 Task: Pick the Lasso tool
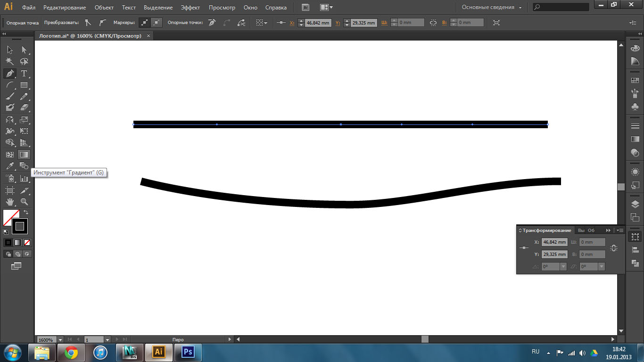[24, 62]
